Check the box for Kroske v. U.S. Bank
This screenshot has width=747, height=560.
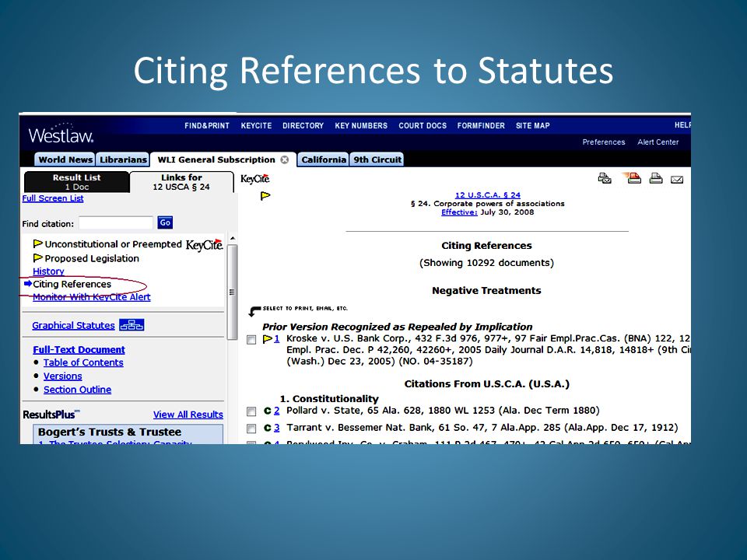click(251, 340)
